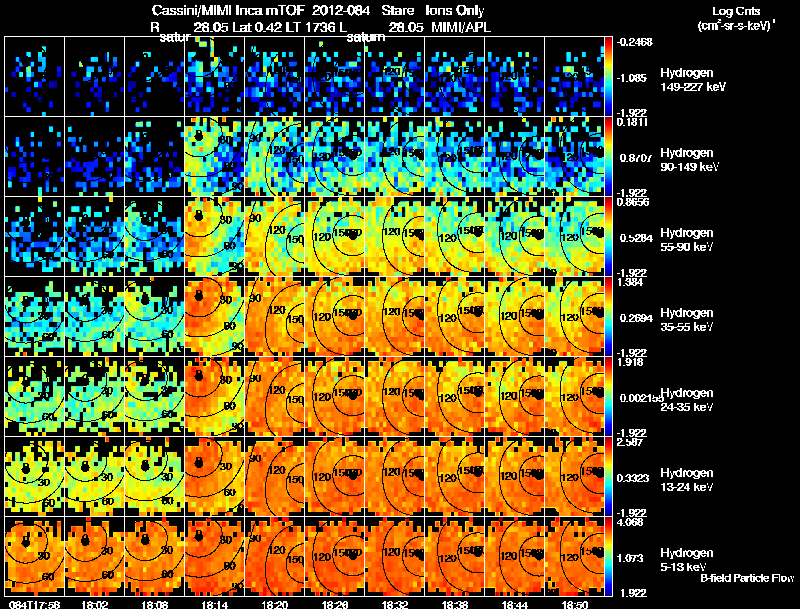Click the Hydrogen 24-35 keV row label
Viewport: 800px width, 609px height.
(x=686, y=400)
